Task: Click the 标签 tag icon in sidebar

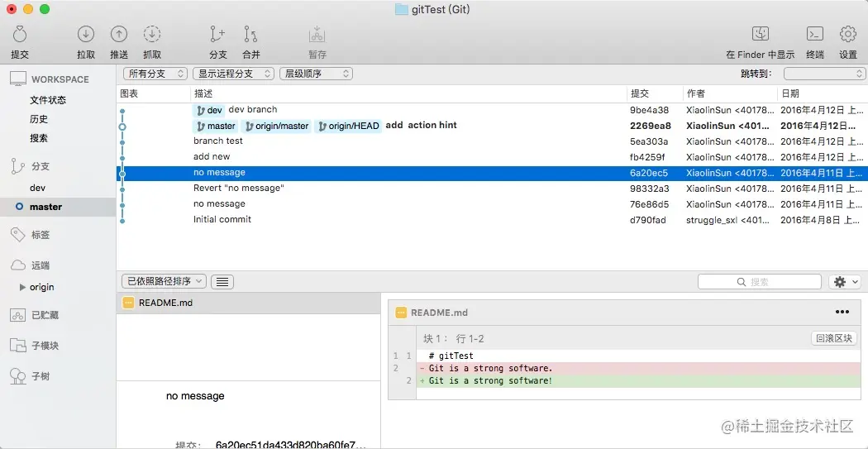Action: 18,235
